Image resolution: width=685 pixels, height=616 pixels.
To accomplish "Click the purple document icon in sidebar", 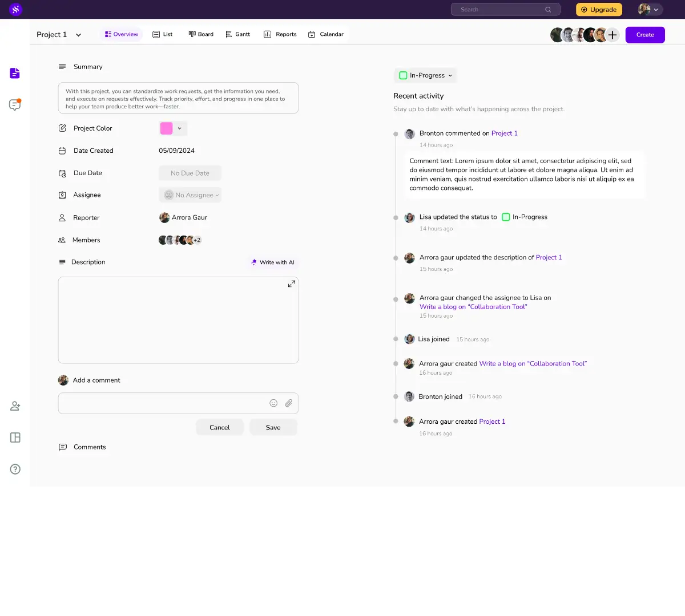I will 15,73.
